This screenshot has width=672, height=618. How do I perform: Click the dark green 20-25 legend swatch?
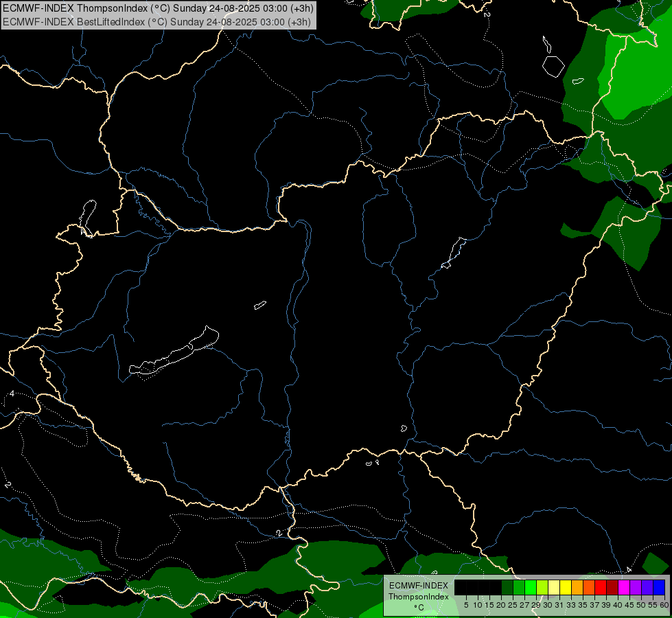tap(507, 587)
